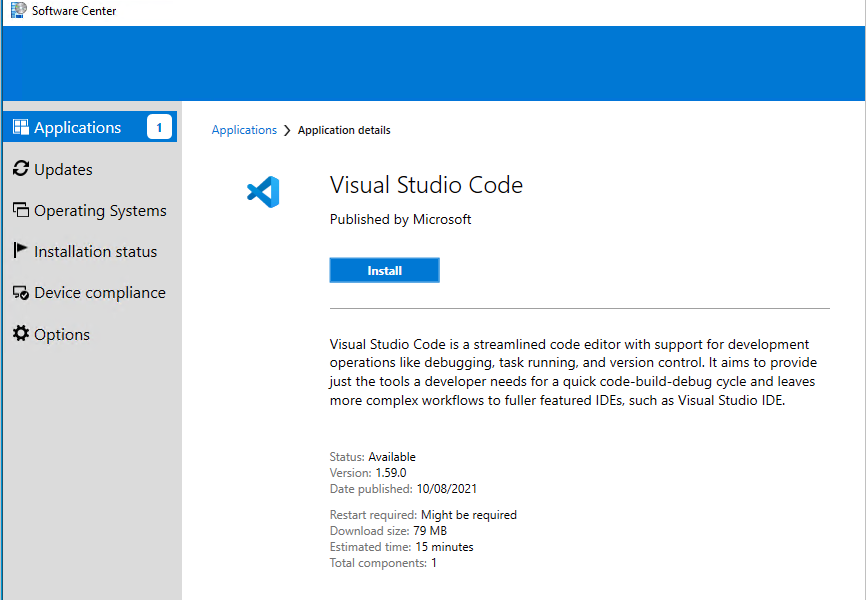Select Device compliance from the sidebar
The image size is (866, 600).
tap(101, 292)
